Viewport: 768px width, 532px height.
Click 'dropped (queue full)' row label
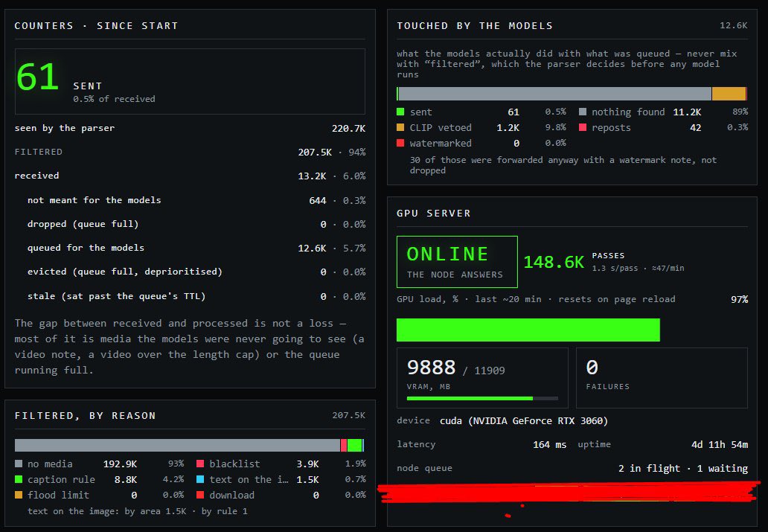[83, 224]
